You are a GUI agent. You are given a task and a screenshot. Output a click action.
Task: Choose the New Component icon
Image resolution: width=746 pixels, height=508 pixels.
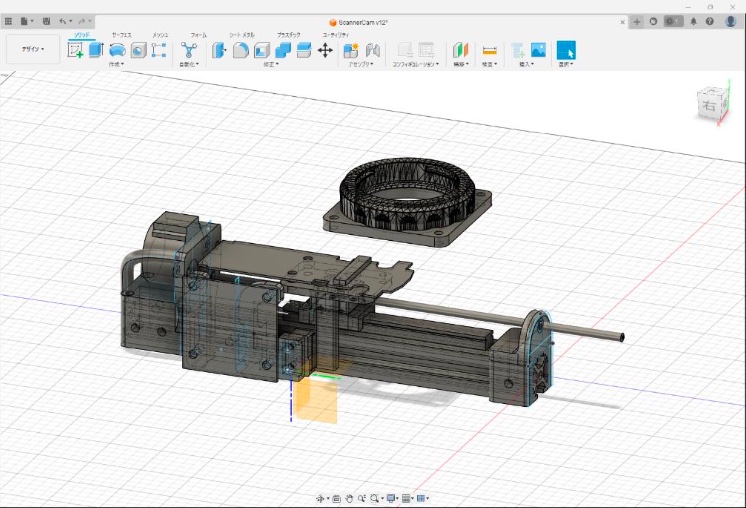(351, 50)
